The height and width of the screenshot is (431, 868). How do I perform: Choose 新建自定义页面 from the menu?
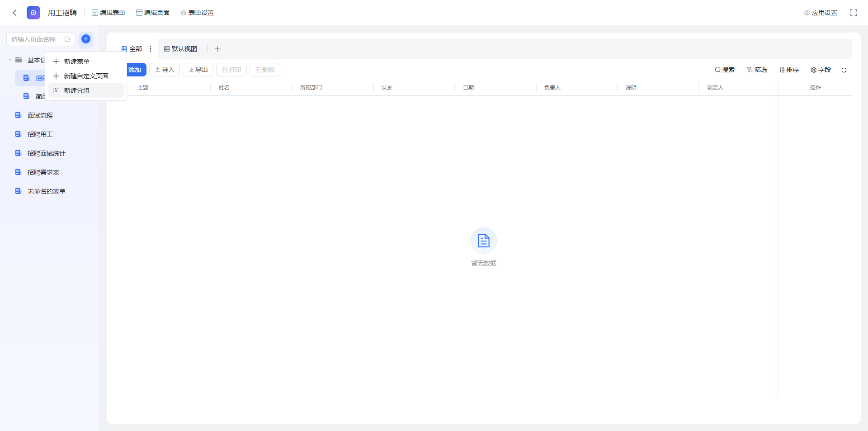(x=86, y=76)
